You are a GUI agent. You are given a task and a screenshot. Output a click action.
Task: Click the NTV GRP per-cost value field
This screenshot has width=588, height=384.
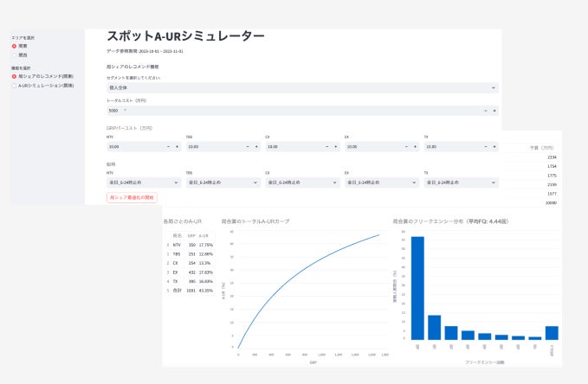pyautogui.click(x=135, y=147)
